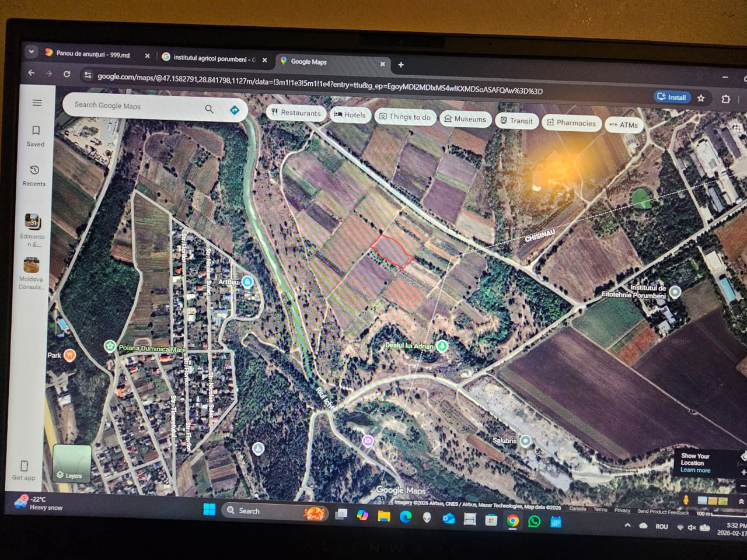Close the institutul agricol porumbeni tab
Screen dimensions: 747x560
(x=264, y=60)
